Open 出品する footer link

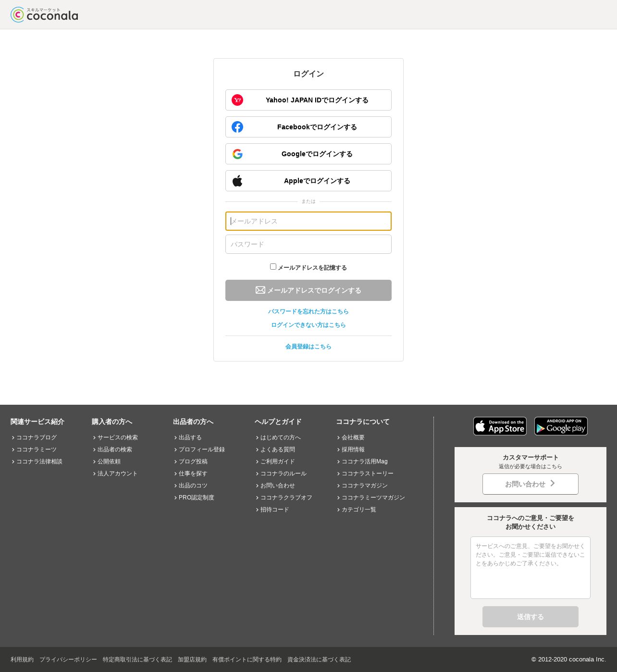pos(190,437)
